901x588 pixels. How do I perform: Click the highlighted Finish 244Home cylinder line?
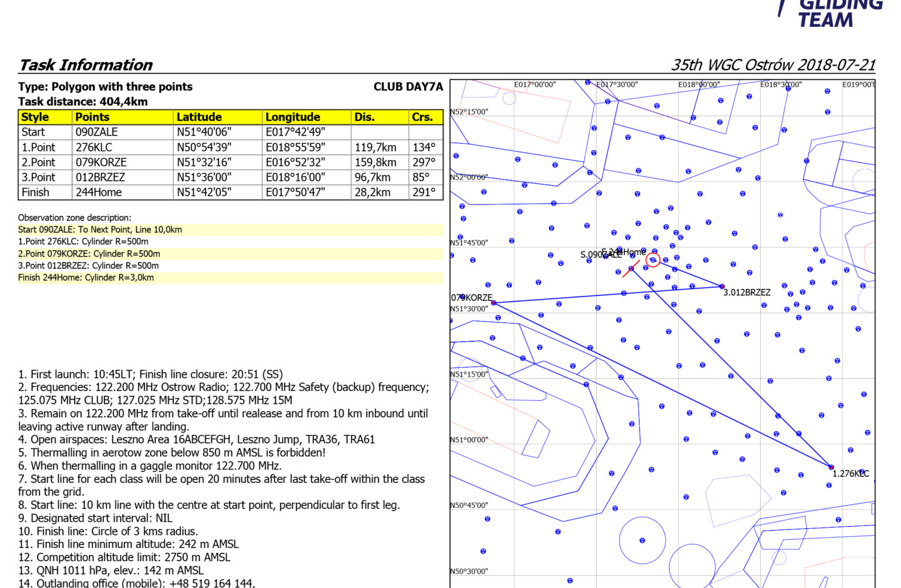click(x=86, y=278)
